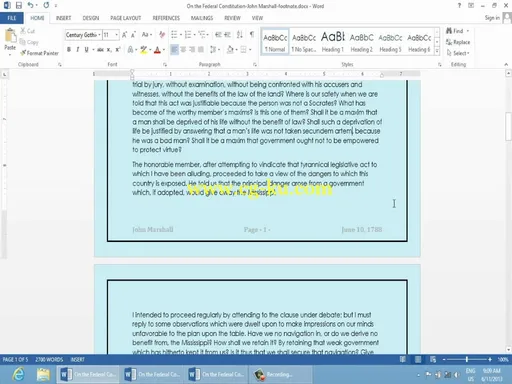Viewport: 512px width, 384px height.
Task: Toggle Align Right alignment
Action: [x=192, y=50]
